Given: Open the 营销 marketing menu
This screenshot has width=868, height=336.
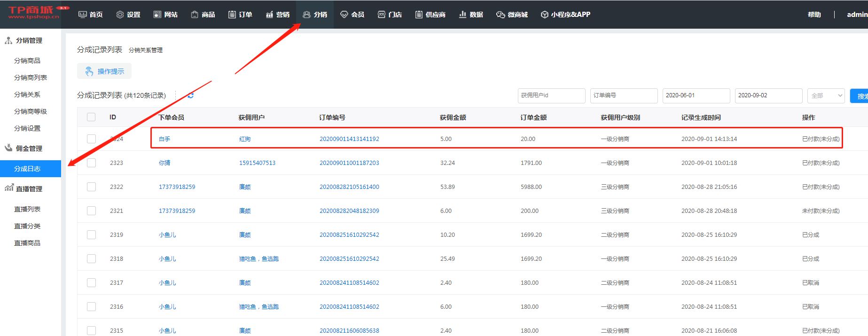Looking at the screenshot, I should tap(277, 15).
